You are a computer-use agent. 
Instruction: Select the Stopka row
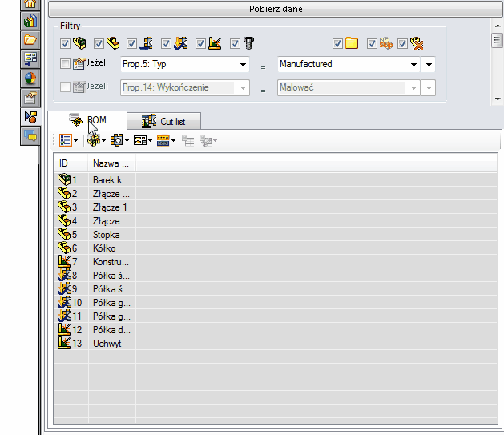pos(276,235)
